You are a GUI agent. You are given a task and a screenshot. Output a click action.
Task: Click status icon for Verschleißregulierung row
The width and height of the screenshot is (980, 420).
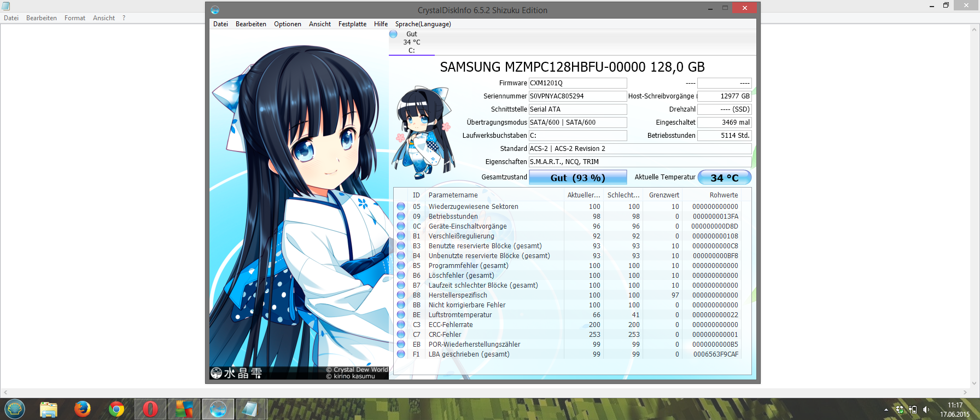401,236
